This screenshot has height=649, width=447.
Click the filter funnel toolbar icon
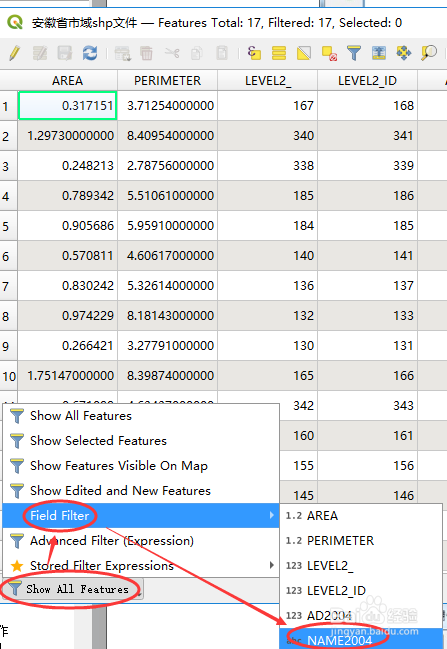[354, 53]
